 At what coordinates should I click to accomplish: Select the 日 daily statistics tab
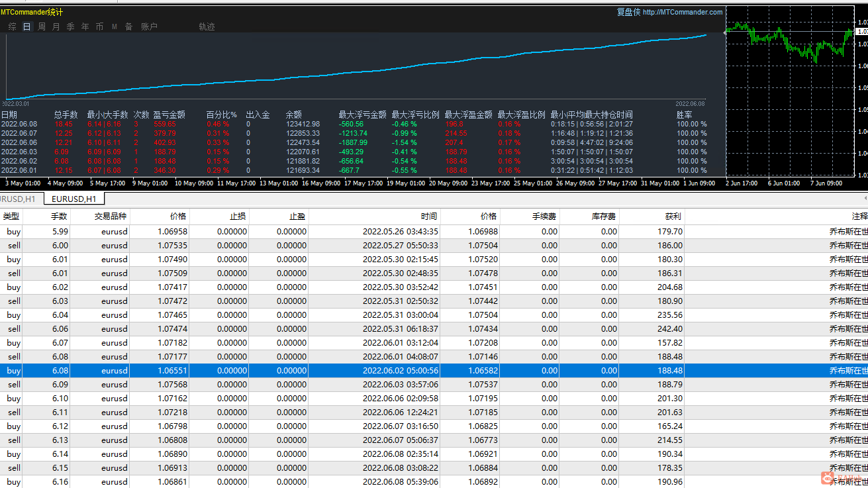tap(26, 27)
